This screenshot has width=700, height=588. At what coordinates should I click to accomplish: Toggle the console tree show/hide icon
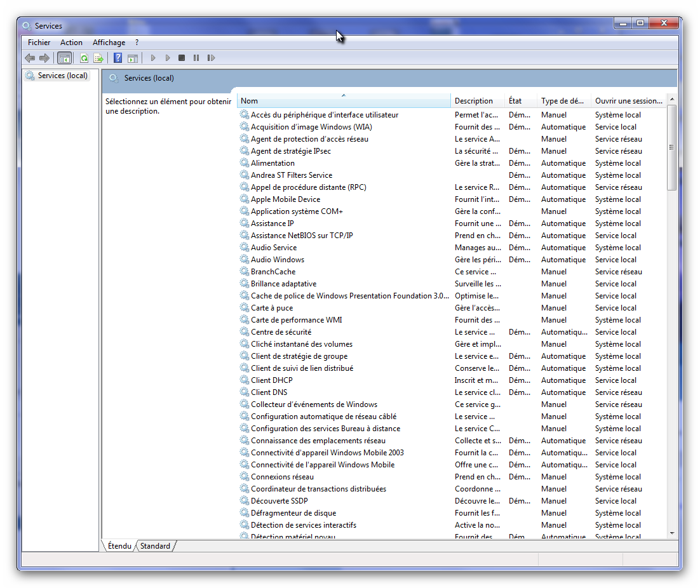pos(64,58)
